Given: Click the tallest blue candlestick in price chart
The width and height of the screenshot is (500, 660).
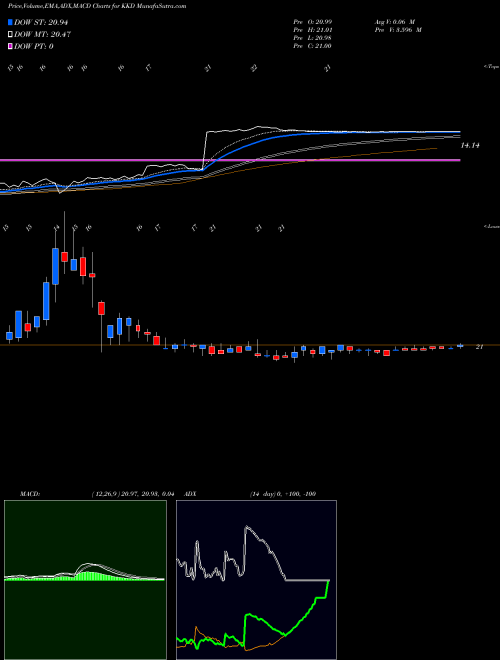Looking at the screenshot, I should point(46,301).
